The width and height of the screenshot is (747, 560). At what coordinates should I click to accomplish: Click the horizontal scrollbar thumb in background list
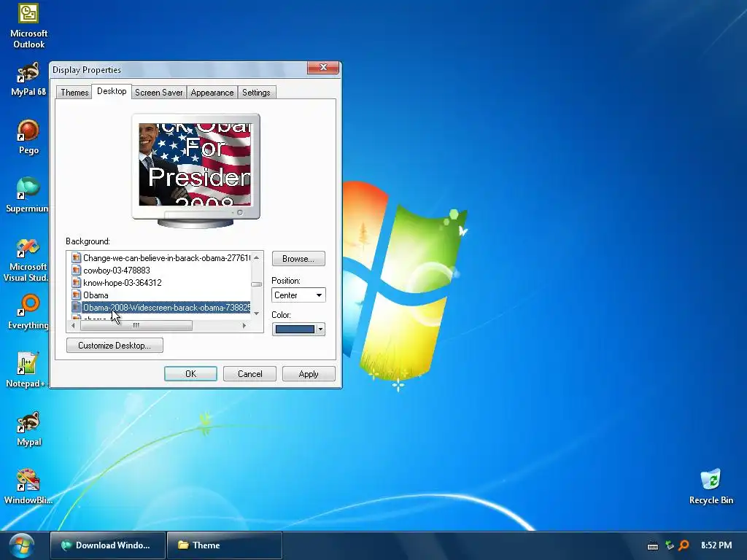tap(136, 325)
